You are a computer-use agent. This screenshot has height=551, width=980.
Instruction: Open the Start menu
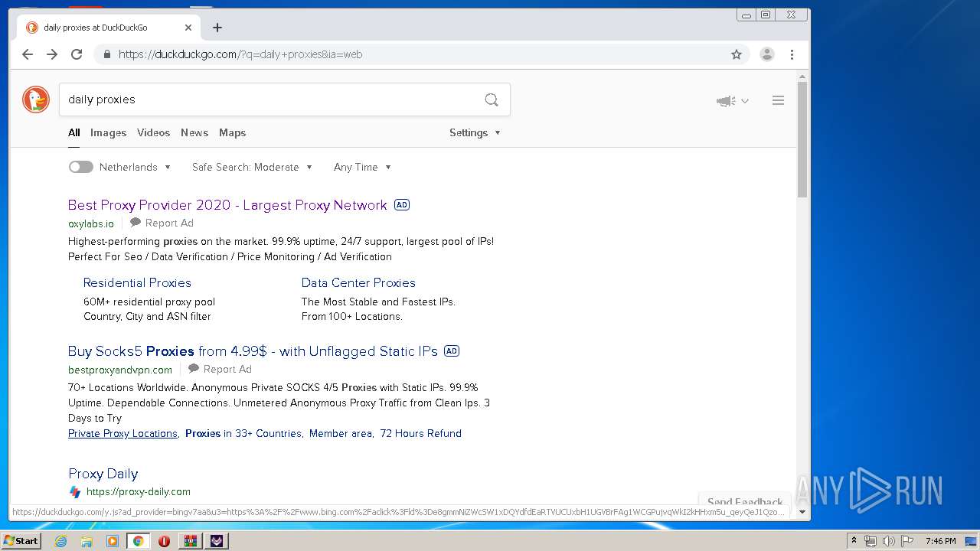pos(21,540)
